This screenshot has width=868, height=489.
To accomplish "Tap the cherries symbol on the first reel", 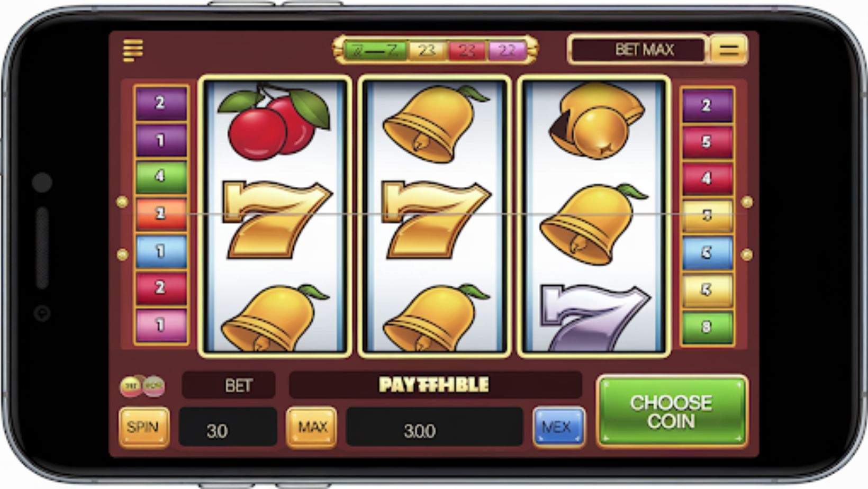I will [274, 122].
